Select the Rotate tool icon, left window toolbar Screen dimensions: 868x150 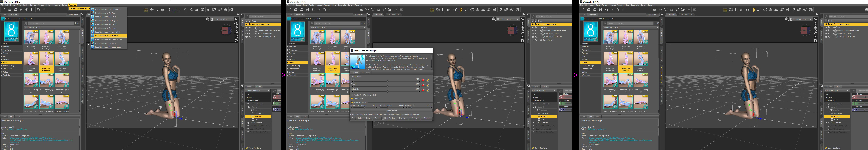point(168,10)
